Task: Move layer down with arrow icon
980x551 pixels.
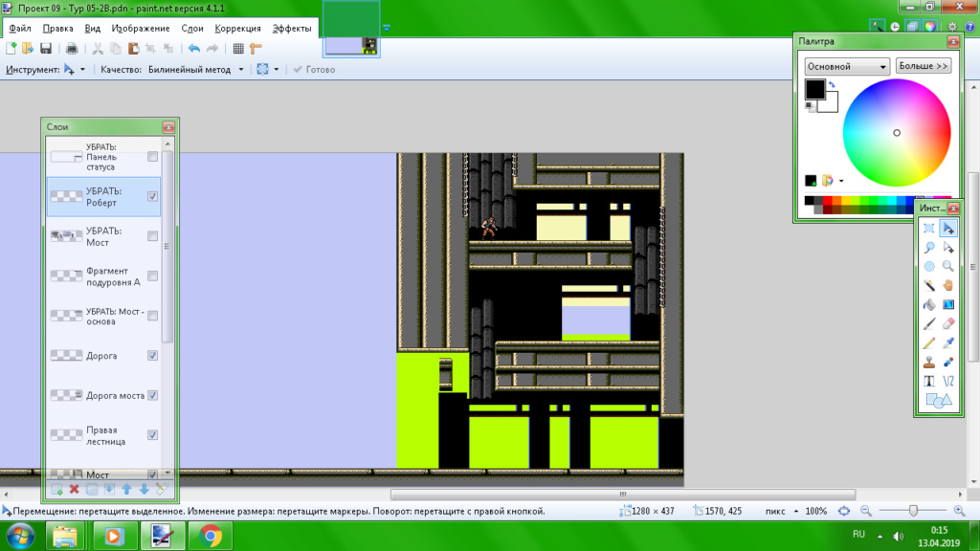Action: point(144,489)
